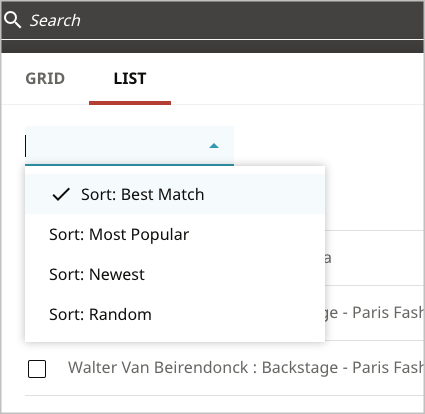Select the LIST view tab

tap(130, 79)
